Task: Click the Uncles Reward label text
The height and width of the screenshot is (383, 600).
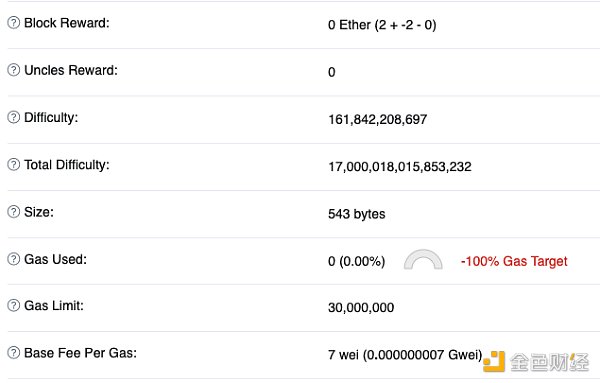Action: click(x=71, y=70)
